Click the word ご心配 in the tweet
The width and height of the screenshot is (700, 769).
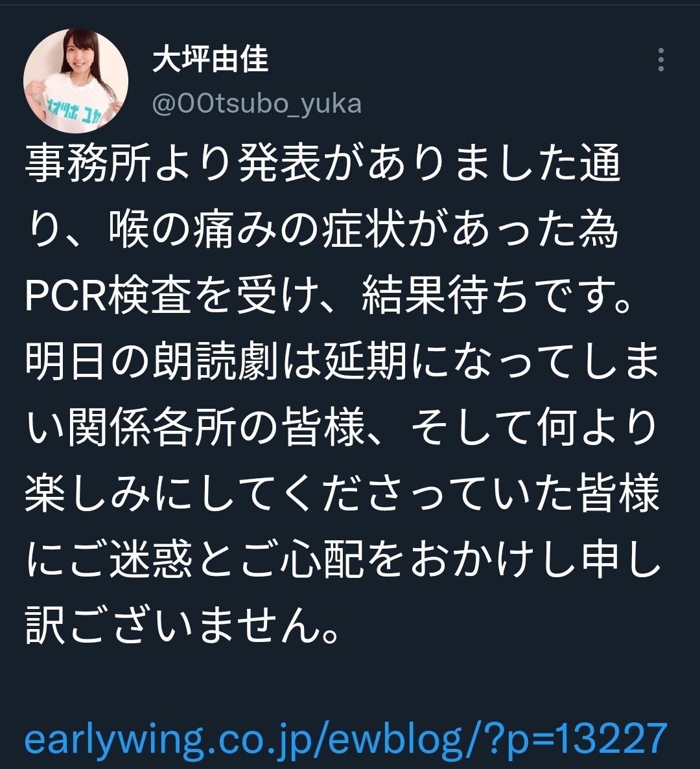click(x=300, y=560)
